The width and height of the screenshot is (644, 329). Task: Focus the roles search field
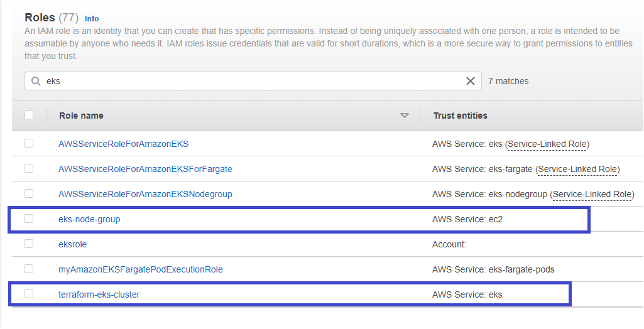pyautogui.click(x=253, y=81)
